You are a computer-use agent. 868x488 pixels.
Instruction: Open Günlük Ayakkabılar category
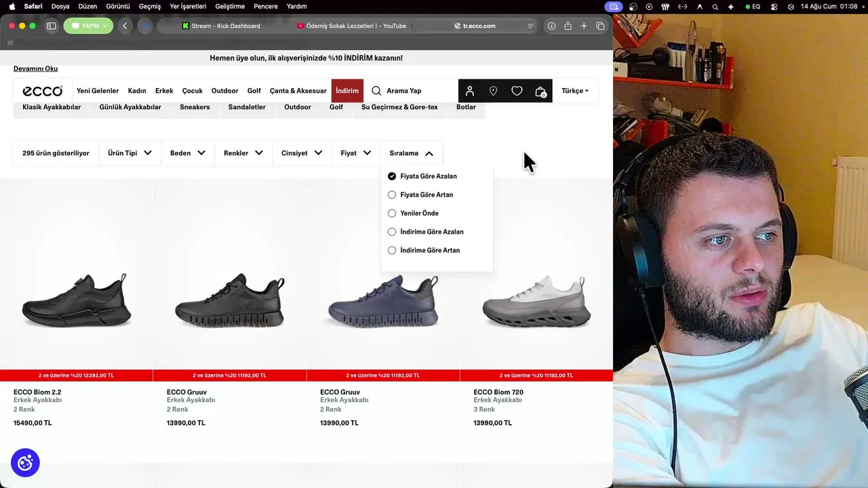[x=130, y=107]
